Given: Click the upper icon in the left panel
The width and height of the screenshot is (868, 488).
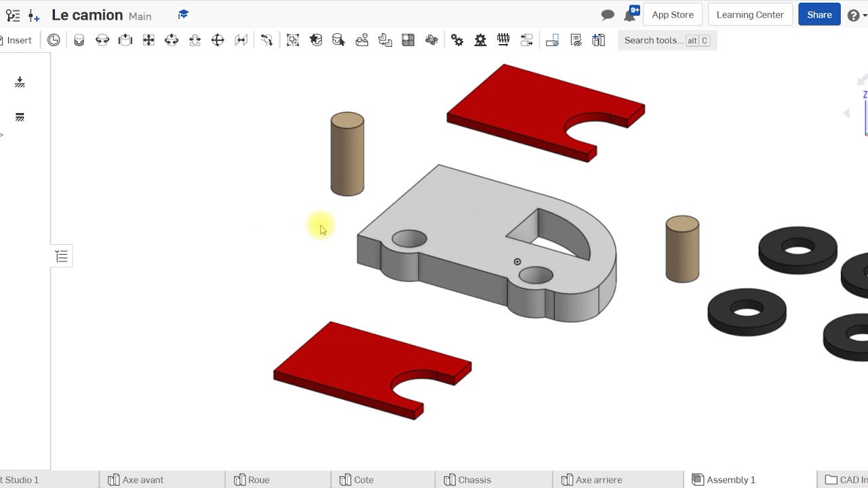Looking at the screenshot, I should click(20, 82).
